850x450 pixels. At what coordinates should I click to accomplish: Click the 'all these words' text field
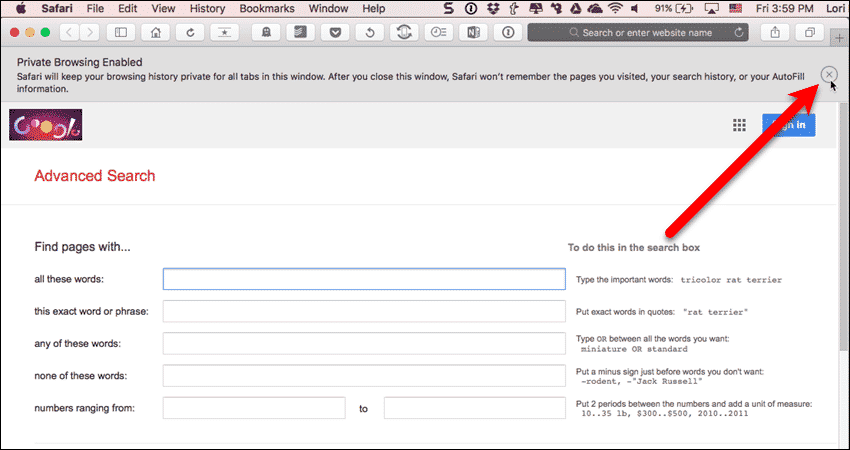364,278
